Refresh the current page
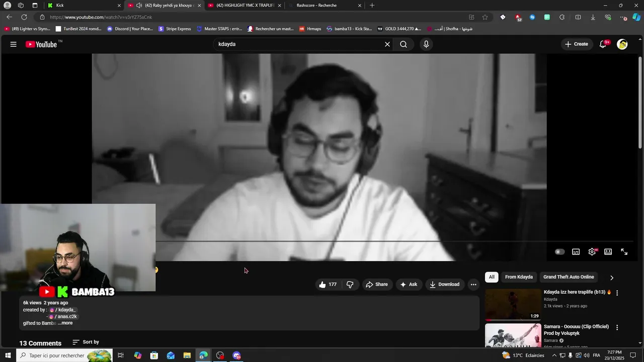The image size is (644, 362). pyautogui.click(x=24, y=17)
